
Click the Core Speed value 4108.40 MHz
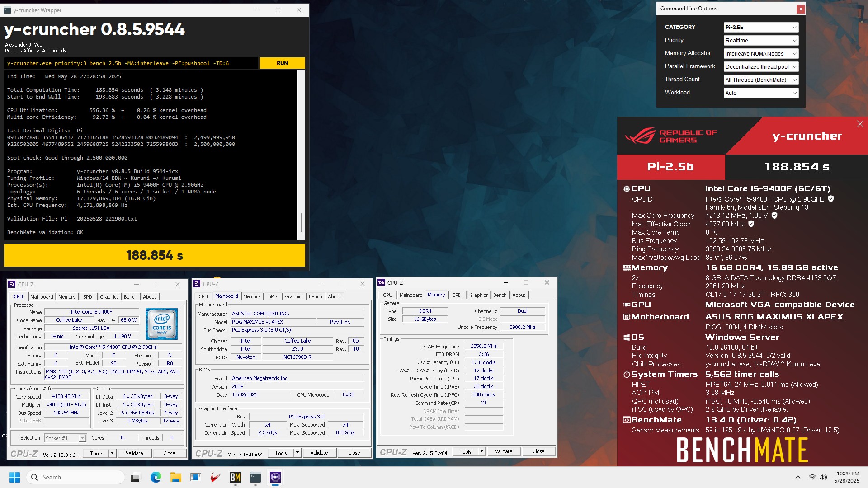click(66, 396)
